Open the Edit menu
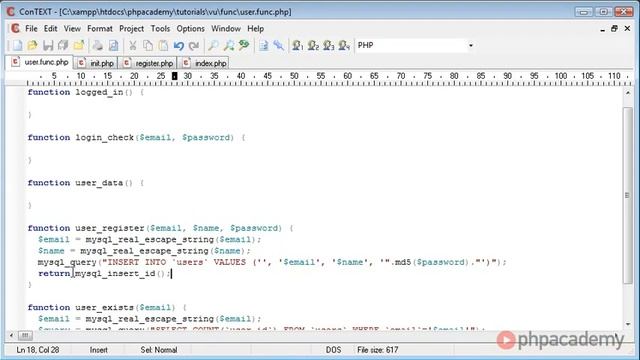This screenshot has width=640, height=360. click(x=51, y=29)
